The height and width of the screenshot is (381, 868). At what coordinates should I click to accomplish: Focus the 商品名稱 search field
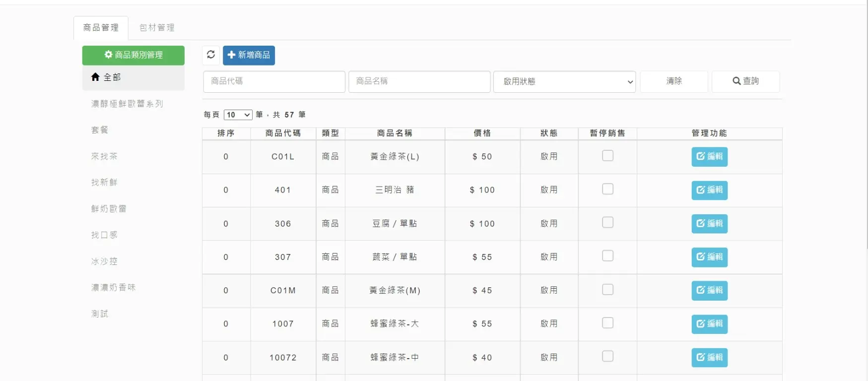coord(419,82)
